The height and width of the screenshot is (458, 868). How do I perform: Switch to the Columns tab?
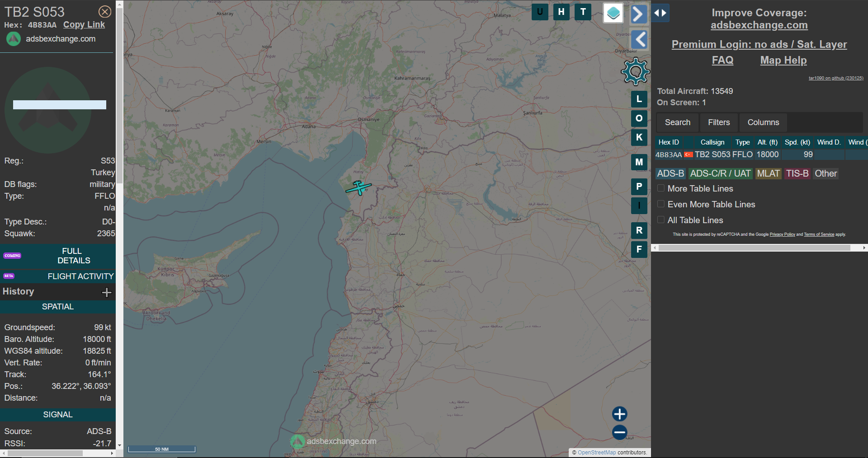click(763, 122)
